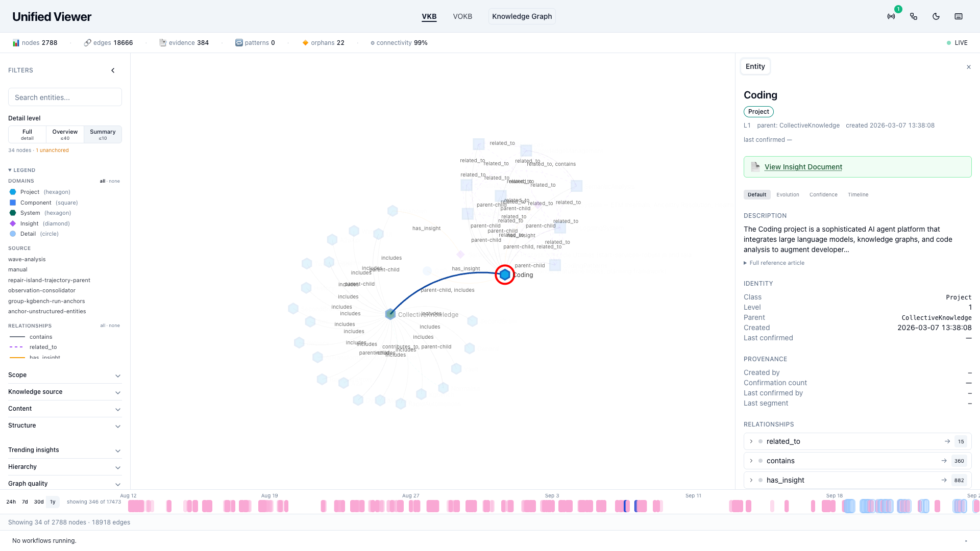The height and width of the screenshot is (551, 980).
Task: Follow the related_to arrow icon
Action: 947,441
